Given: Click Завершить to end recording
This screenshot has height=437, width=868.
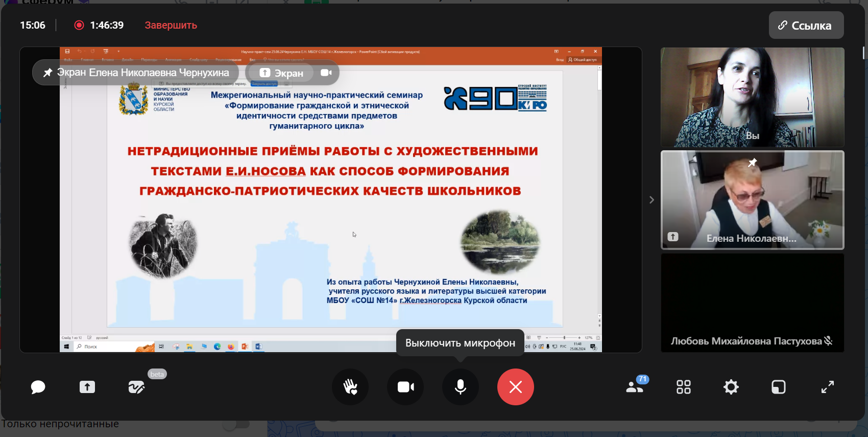Looking at the screenshot, I should 171,25.
